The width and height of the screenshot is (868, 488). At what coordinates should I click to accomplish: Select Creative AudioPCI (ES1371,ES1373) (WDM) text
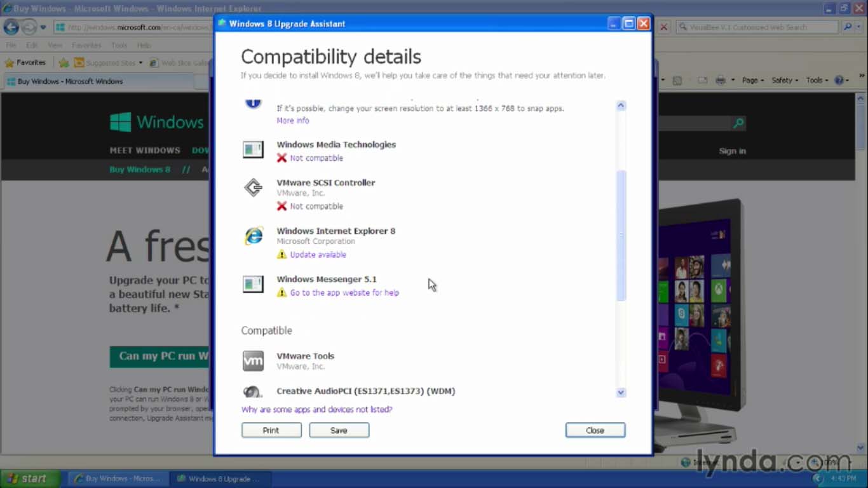[x=365, y=391]
